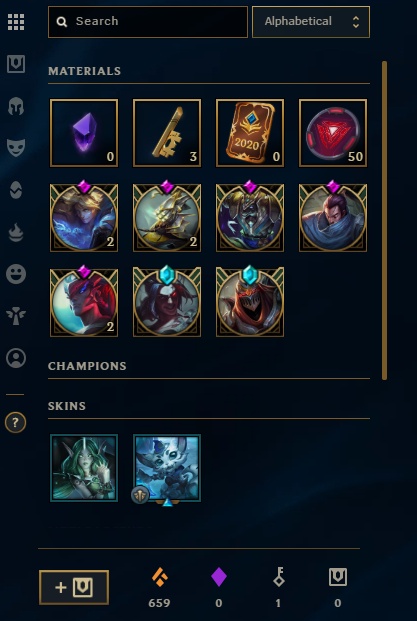Click the loot list vertical scrollbar
The height and width of the screenshot is (621, 417).
coord(384,220)
